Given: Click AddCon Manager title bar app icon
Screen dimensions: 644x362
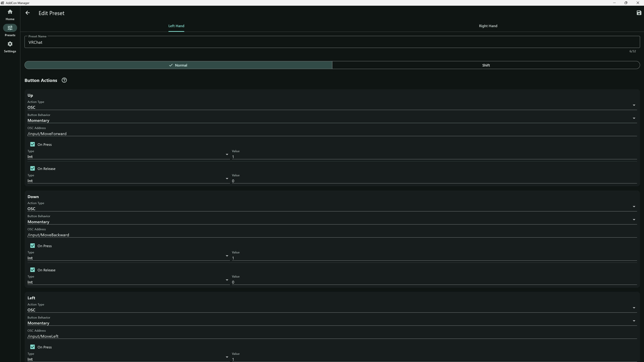Looking at the screenshot, I should 3,3.
